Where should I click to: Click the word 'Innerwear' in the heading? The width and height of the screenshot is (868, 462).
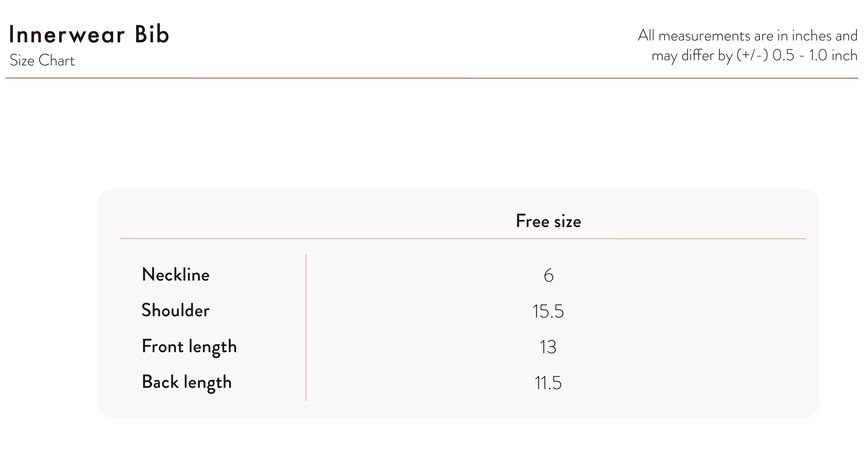tap(67, 34)
